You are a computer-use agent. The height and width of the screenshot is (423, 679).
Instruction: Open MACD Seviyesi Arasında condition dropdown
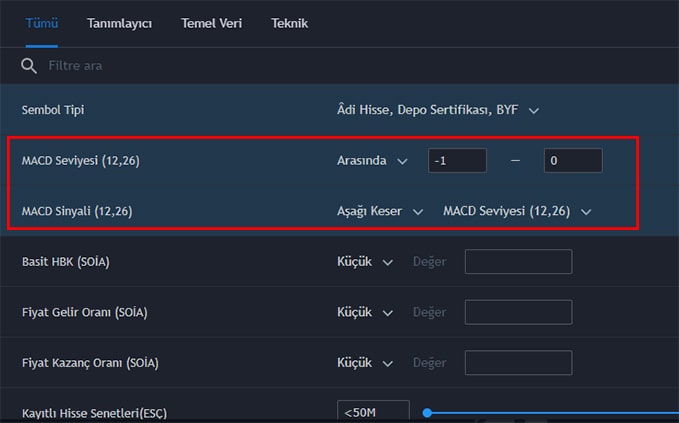point(372,161)
